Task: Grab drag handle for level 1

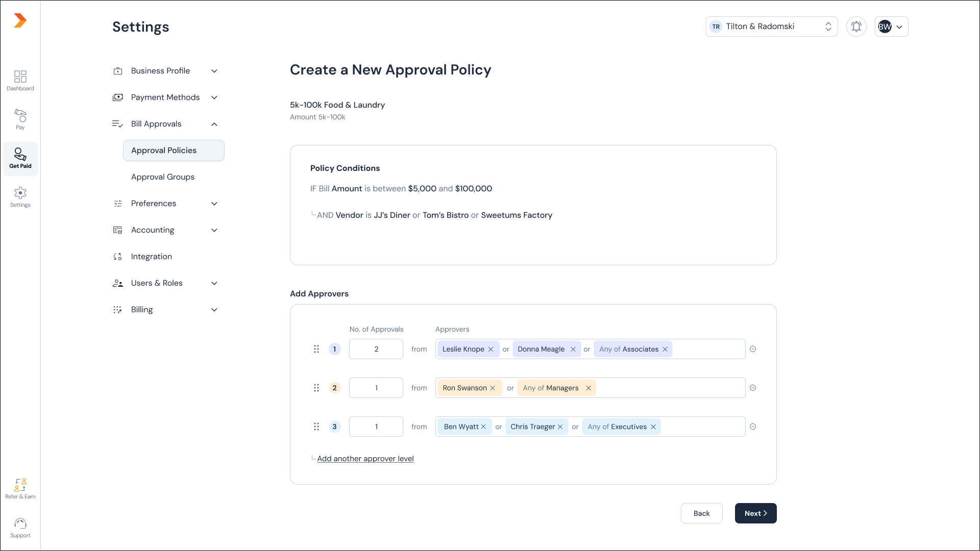Action: pyautogui.click(x=316, y=349)
